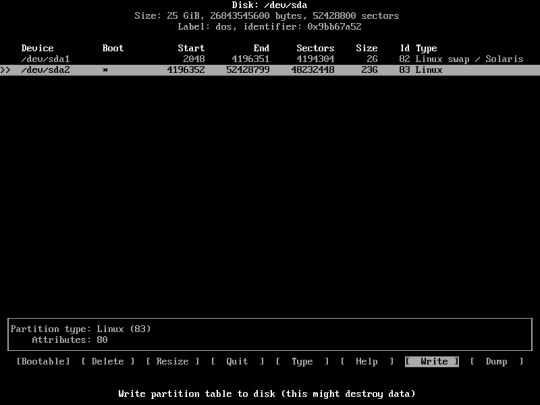Click the 'Attributes: 80' info text
Image resolution: width=540 pixels, height=405 pixels.
(x=70, y=340)
